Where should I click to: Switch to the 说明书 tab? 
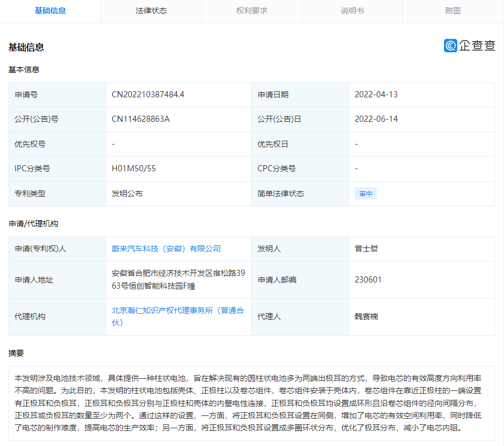tap(352, 11)
